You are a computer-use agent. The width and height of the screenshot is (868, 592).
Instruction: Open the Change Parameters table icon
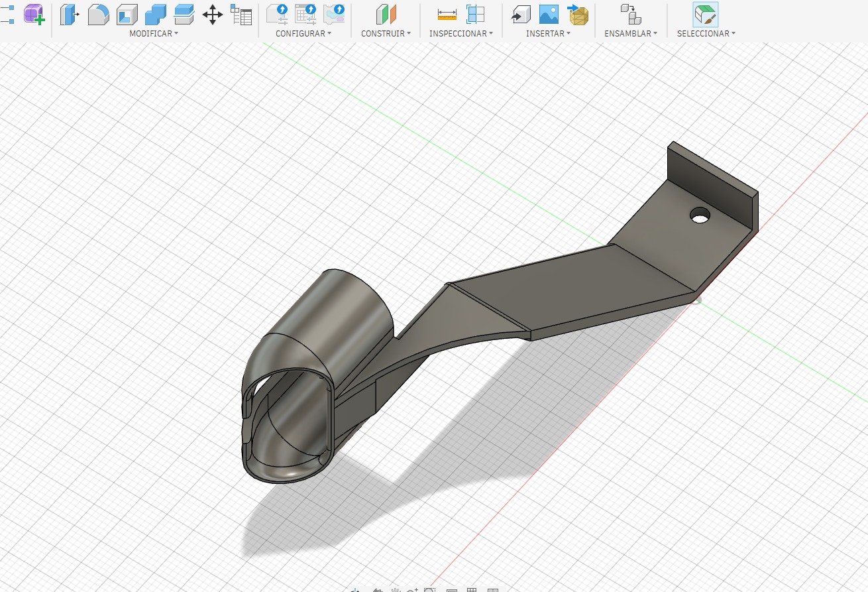click(241, 14)
